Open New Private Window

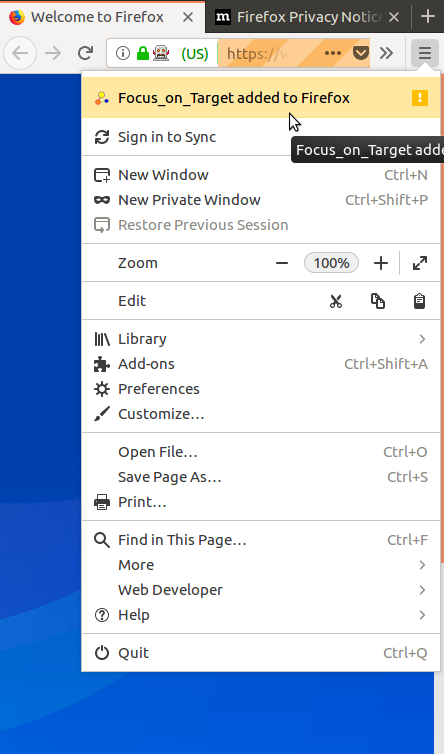[261, 200]
